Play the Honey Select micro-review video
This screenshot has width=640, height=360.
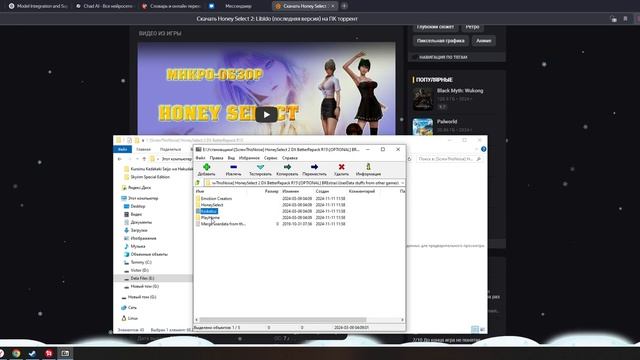266,115
